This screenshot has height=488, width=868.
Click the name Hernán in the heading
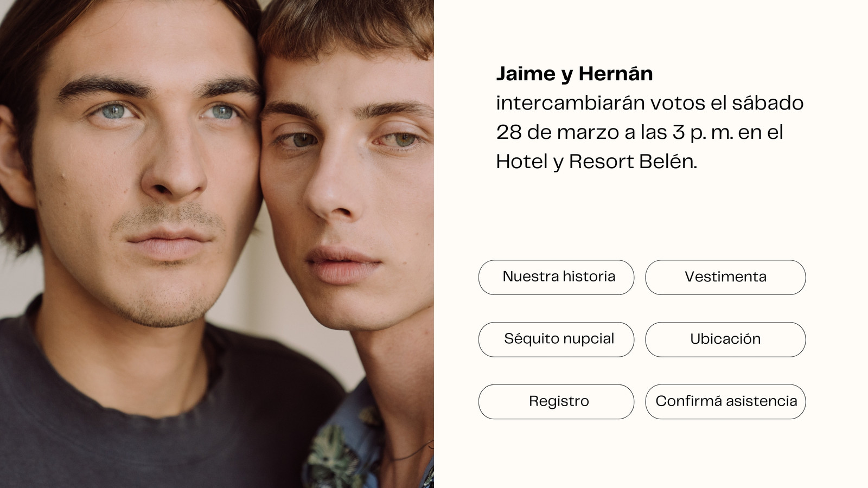616,73
